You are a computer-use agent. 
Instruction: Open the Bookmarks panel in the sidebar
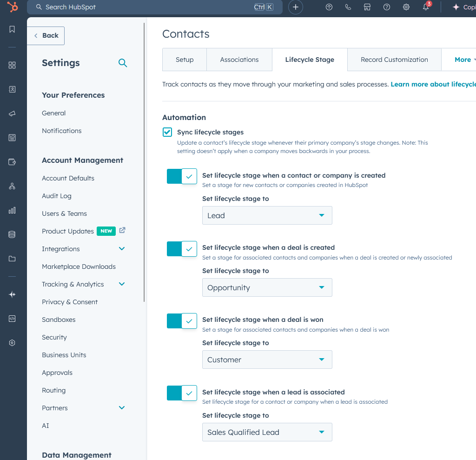pos(12,29)
